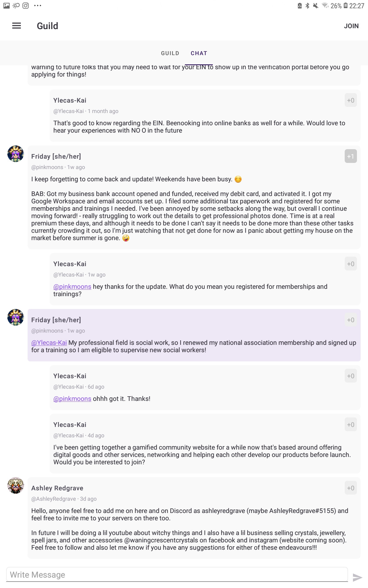Select the CHAT tab
The width and height of the screenshot is (368, 588).
(x=199, y=53)
